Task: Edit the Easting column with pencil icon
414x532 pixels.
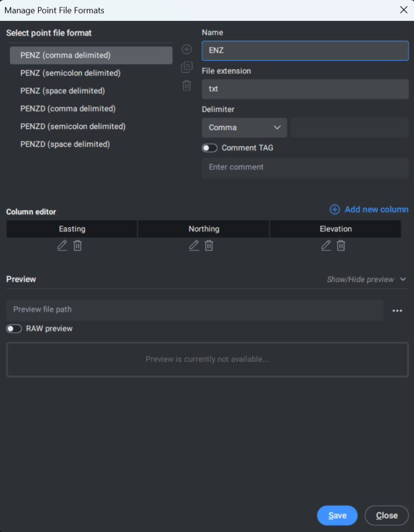Action: click(62, 245)
